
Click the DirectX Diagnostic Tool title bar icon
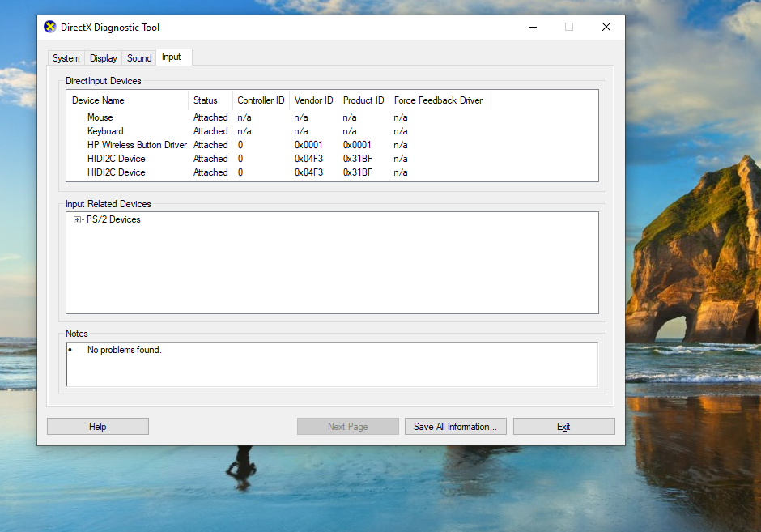pos(49,28)
